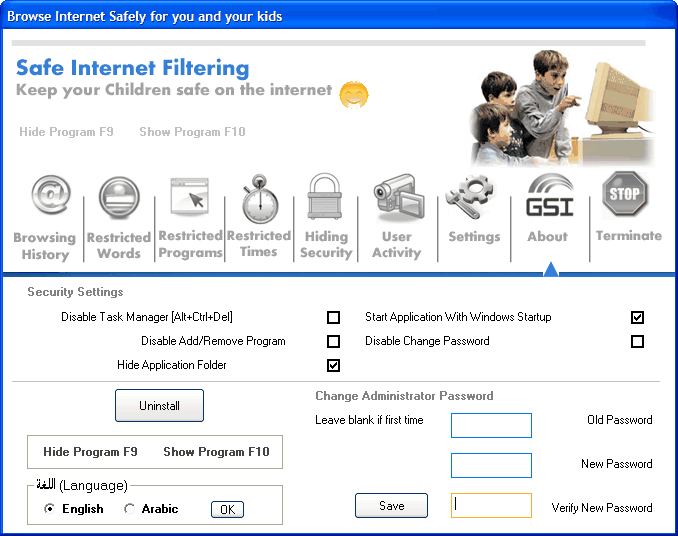678x536 pixels.
Task: Check the Disable Change Password box
Action: pyautogui.click(x=637, y=341)
